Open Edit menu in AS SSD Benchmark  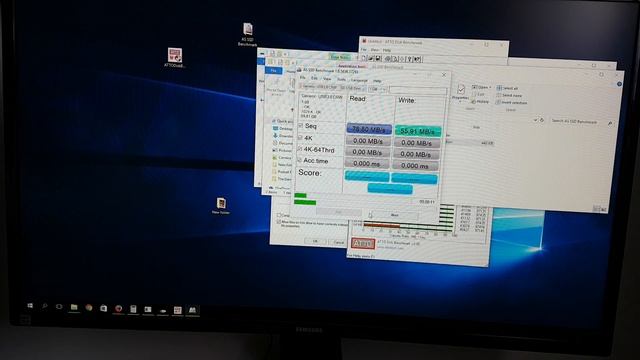tap(314, 78)
